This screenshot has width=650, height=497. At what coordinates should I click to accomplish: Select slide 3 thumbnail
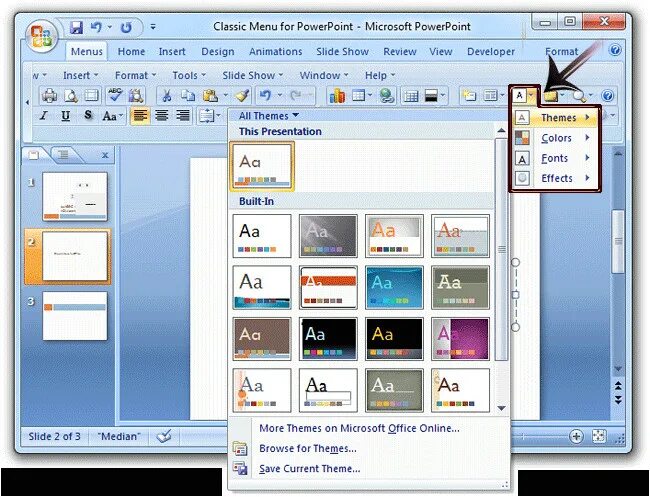coord(75,316)
